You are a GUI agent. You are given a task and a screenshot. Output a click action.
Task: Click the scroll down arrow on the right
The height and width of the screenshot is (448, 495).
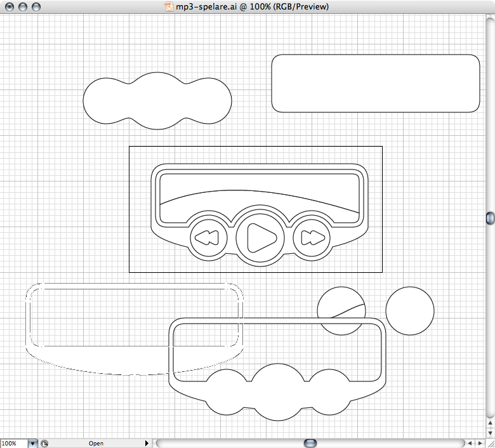(489, 433)
